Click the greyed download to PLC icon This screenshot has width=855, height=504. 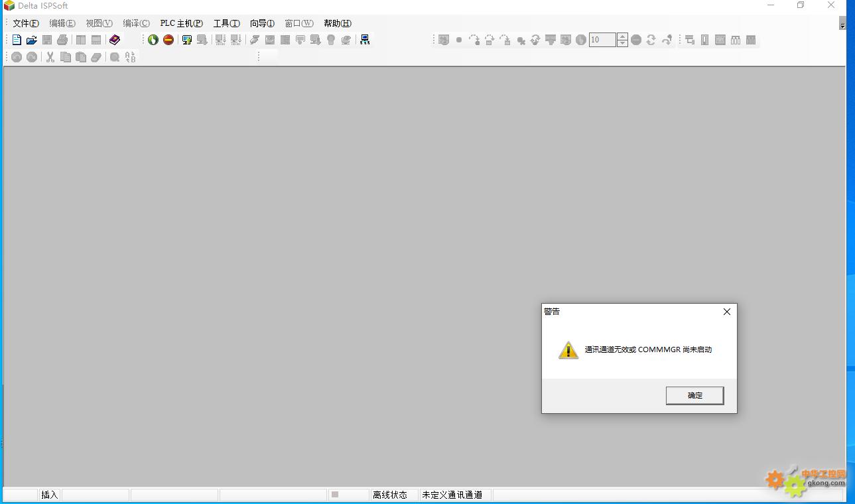[202, 40]
